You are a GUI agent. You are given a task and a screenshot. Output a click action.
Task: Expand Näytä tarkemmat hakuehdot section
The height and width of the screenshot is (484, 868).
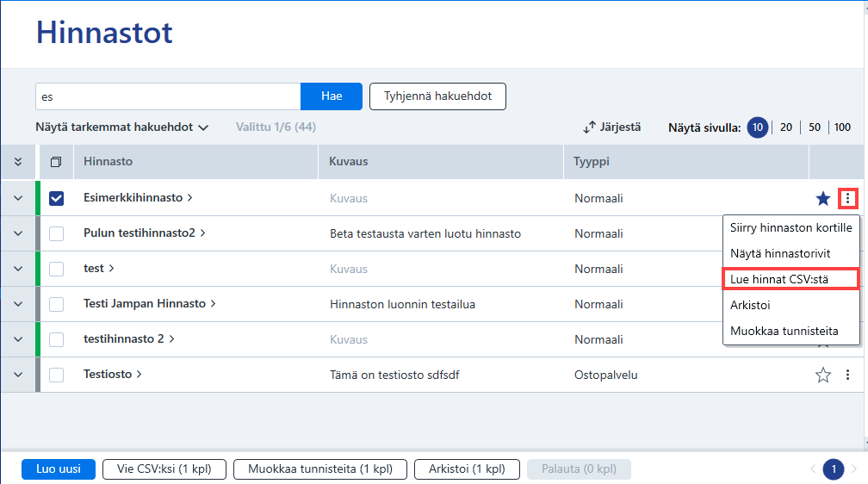coord(121,127)
